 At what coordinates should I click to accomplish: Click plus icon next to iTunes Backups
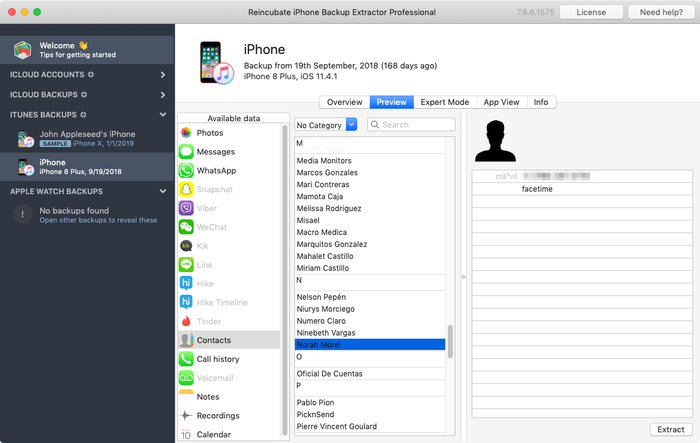coord(83,115)
